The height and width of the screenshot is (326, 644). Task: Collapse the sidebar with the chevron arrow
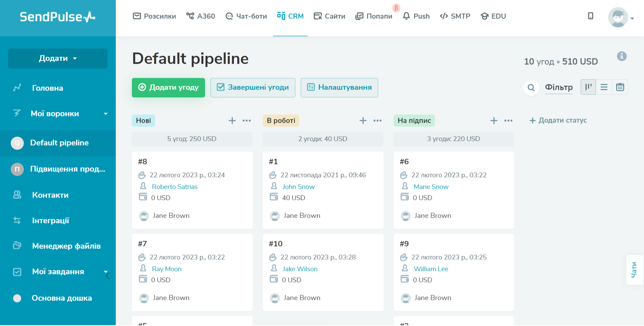pos(108,276)
